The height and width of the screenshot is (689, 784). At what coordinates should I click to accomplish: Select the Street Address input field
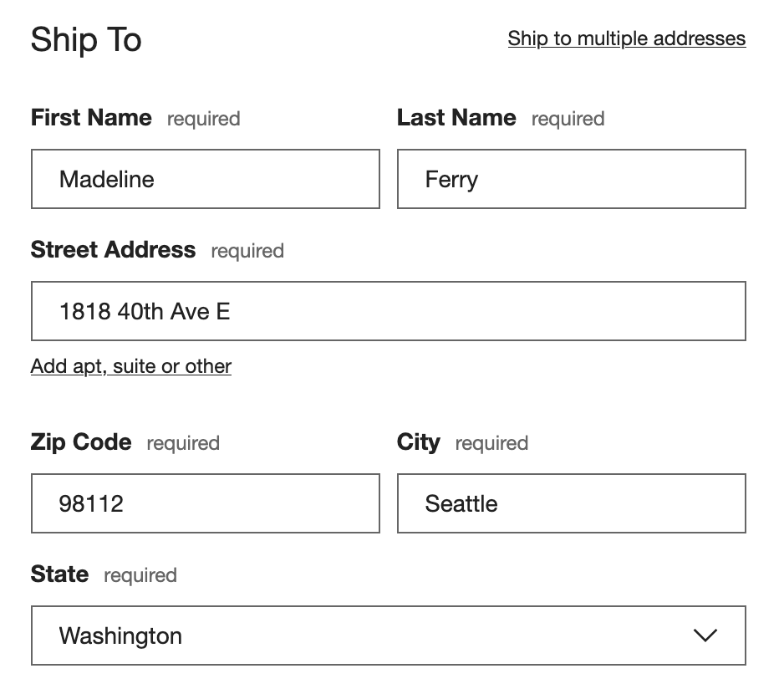click(388, 311)
